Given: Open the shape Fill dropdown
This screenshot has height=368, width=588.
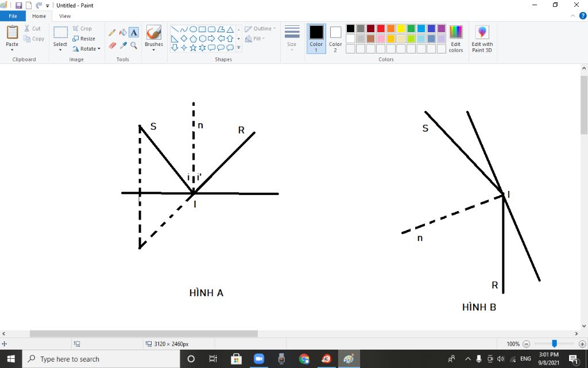Looking at the screenshot, I should [x=255, y=39].
